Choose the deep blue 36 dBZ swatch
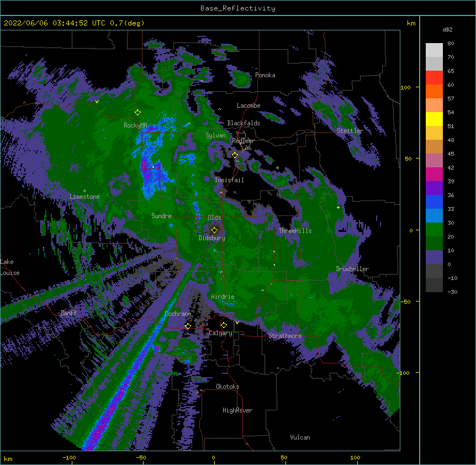 (434, 202)
